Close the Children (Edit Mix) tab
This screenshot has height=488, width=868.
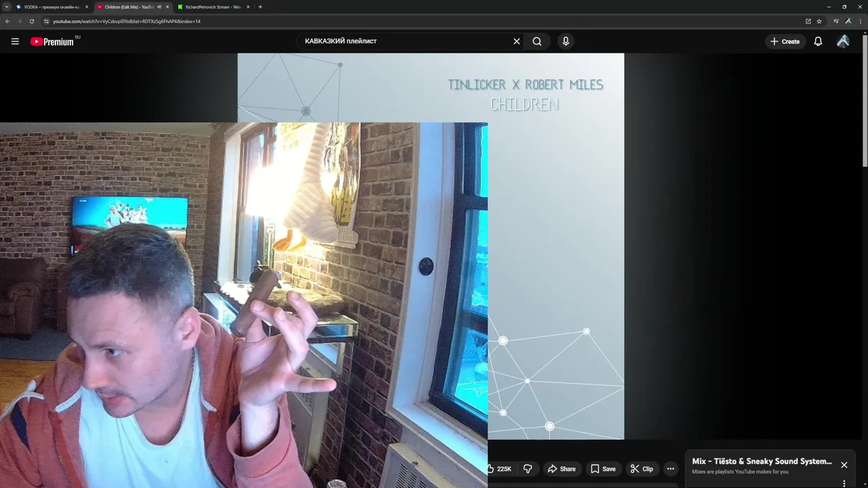[167, 7]
